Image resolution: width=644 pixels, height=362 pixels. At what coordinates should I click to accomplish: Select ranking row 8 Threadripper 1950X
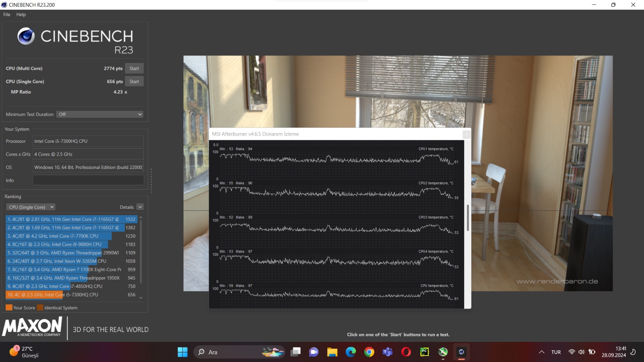(x=72, y=278)
